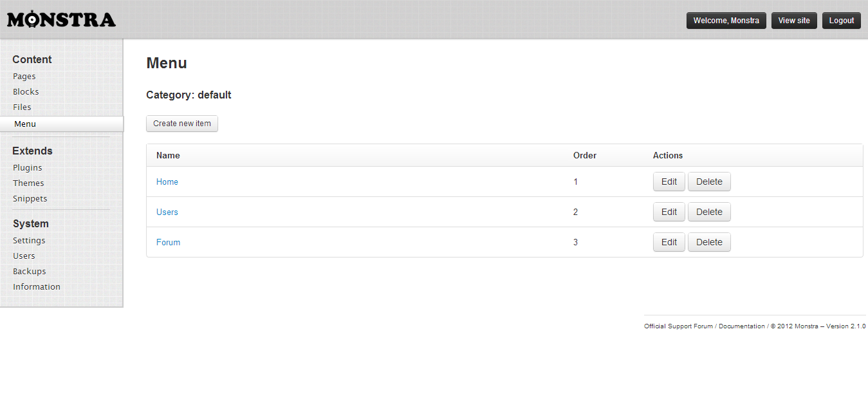Delete the Users menu item

pyautogui.click(x=709, y=212)
